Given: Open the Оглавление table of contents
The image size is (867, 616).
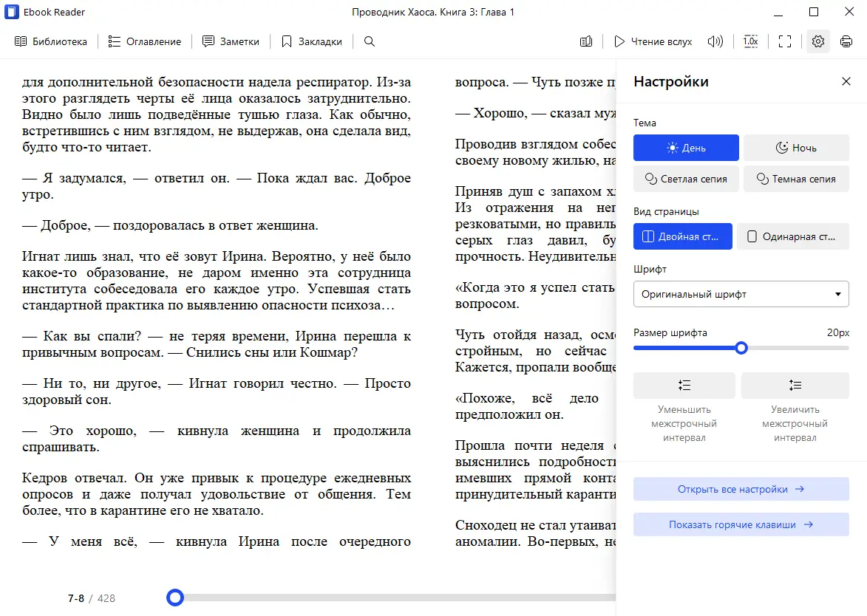Looking at the screenshot, I should point(145,41).
